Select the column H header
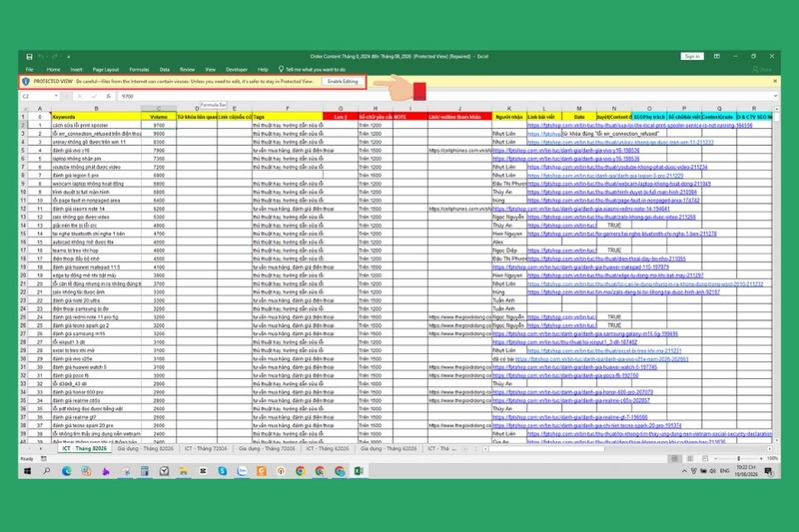 pos(376,109)
